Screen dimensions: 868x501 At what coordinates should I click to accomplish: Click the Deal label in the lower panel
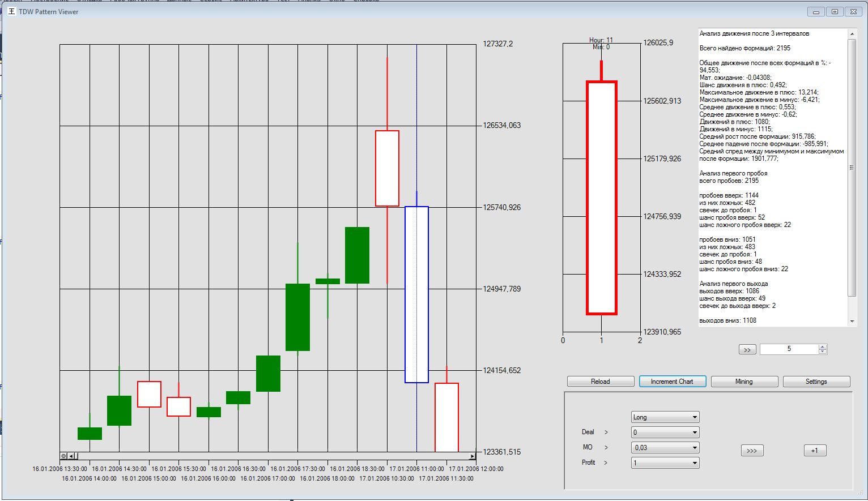pos(588,432)
